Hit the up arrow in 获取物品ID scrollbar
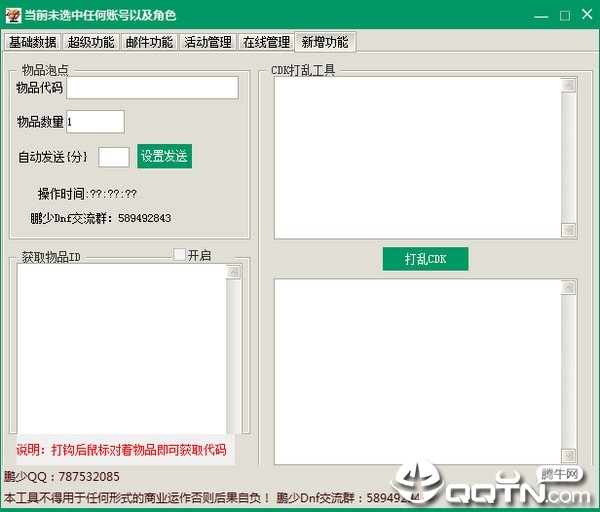The width and height of the screenshot is (600, 512). click(x=233, y=271)
